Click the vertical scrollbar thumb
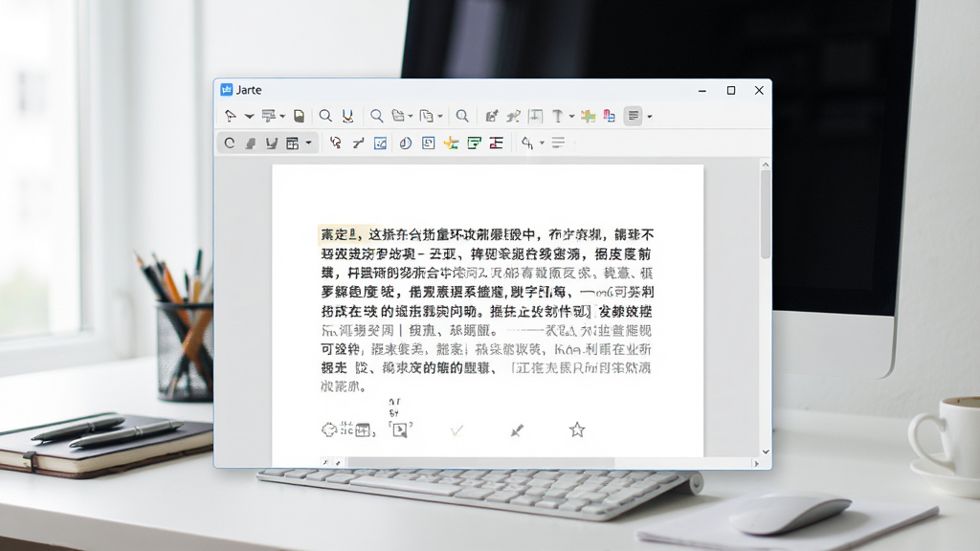Screen dimensions: 980x551 pos(766,214)
